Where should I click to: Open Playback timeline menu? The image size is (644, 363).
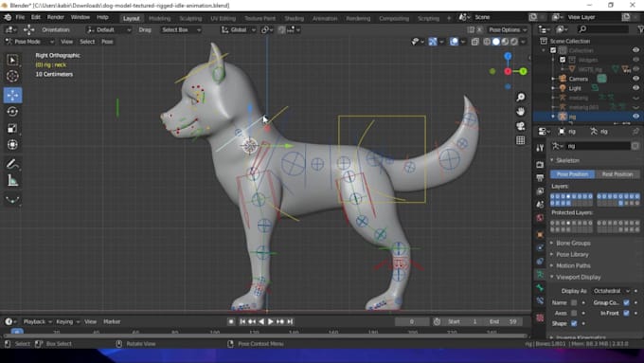[x=37, y=322]
